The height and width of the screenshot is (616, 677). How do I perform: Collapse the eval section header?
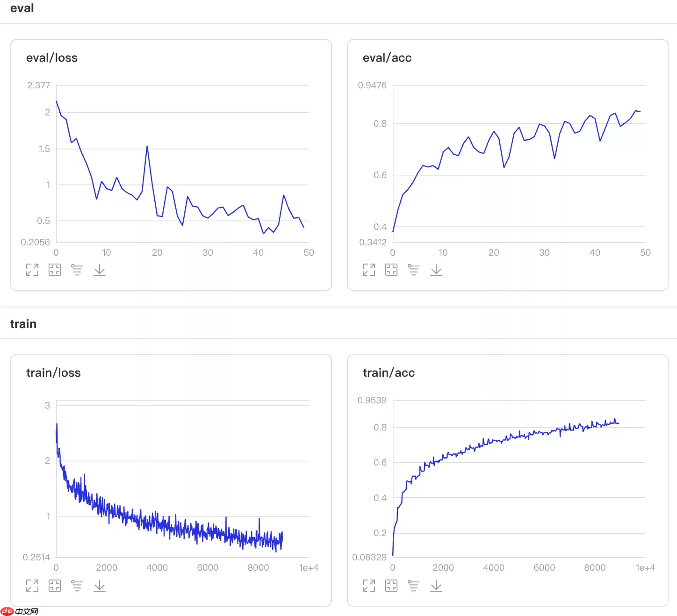pos(22,8)
